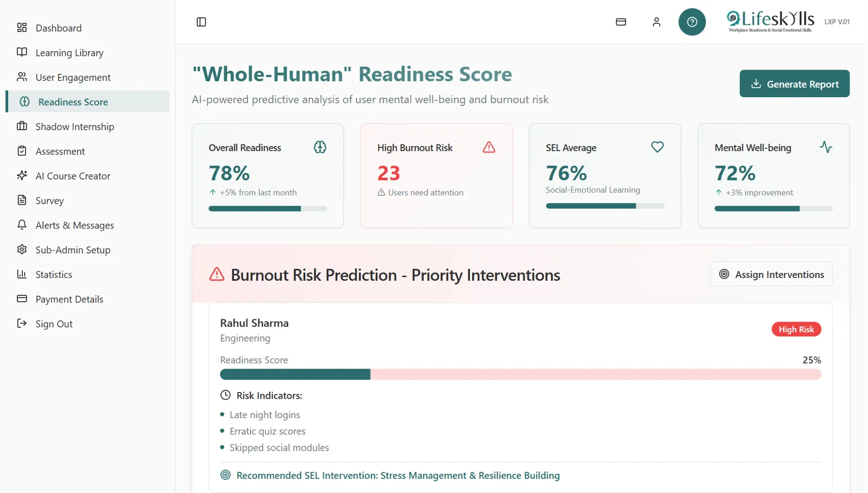Screen dimensions: 868x493
Task: Click the Alerts & Messages bell icon
Action: coord(22,225)
